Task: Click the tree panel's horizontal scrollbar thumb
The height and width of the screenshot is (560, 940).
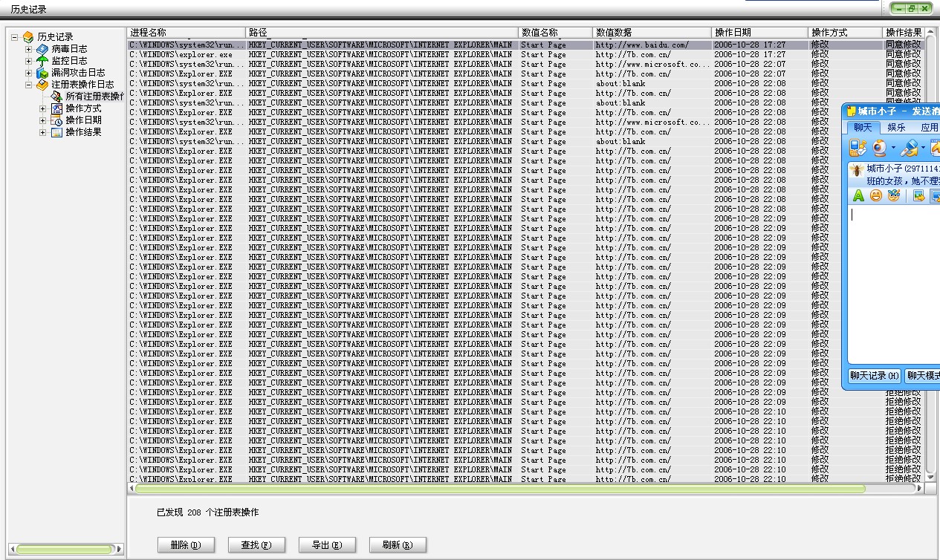Action: click(62, 550)
